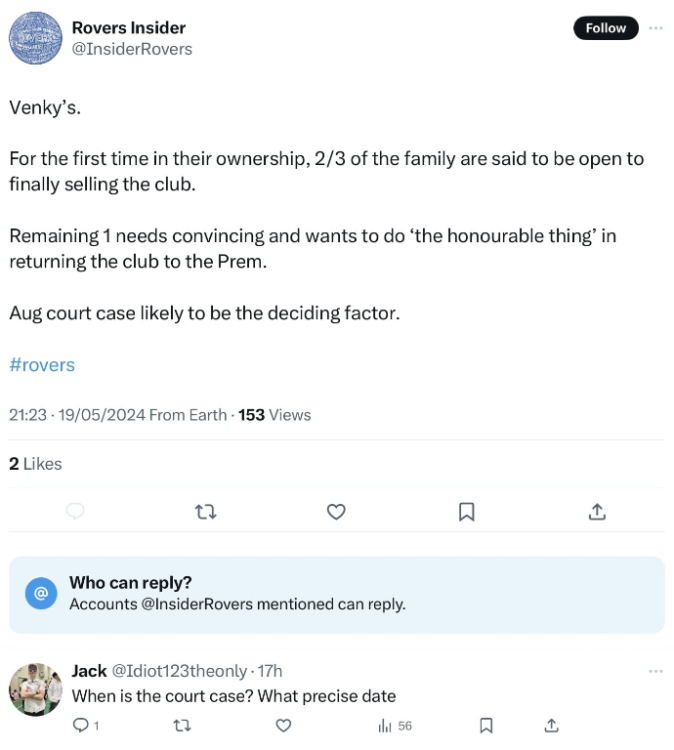Like the Rovers Insider tweet

pos(336,512)
